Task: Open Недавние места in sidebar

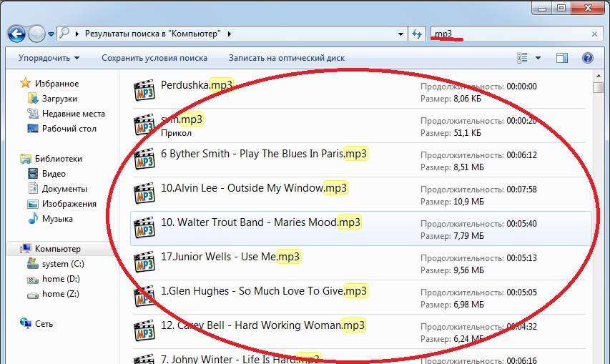Action: (x=74, y=114)
